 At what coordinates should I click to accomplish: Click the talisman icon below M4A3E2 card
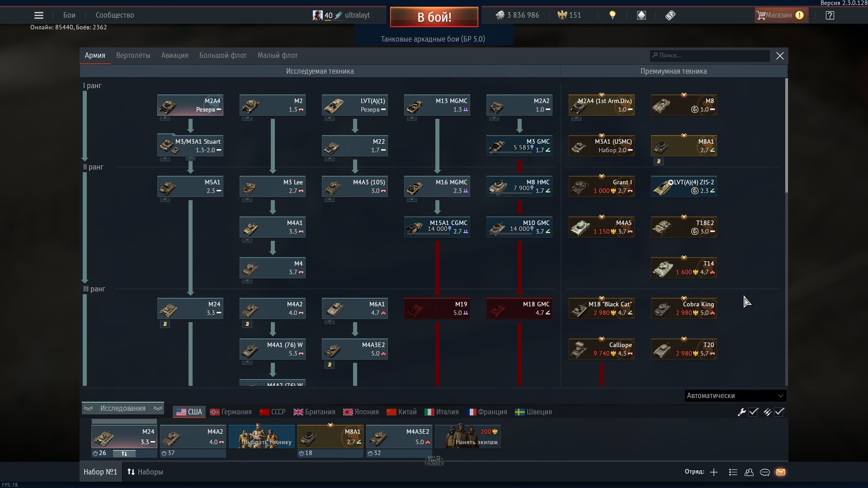(330, 365)
